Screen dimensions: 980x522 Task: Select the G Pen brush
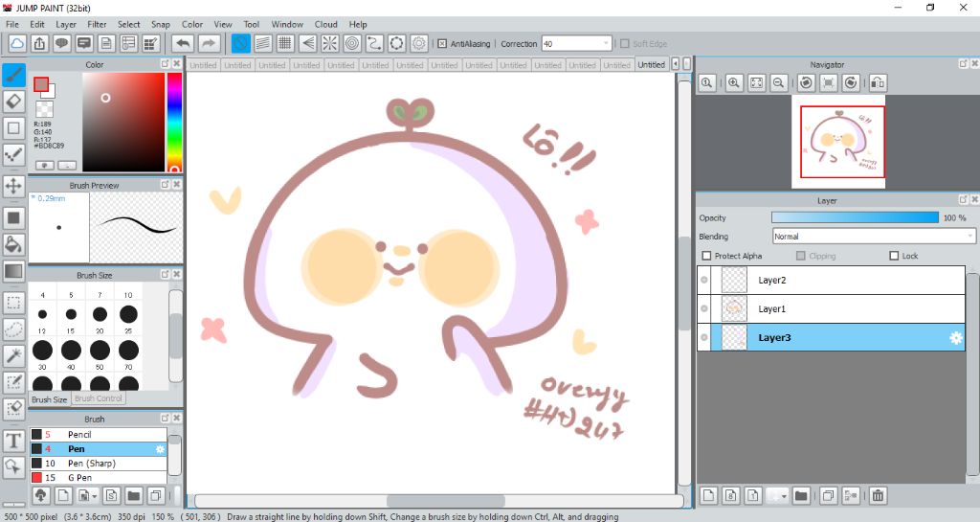point(99,478)
